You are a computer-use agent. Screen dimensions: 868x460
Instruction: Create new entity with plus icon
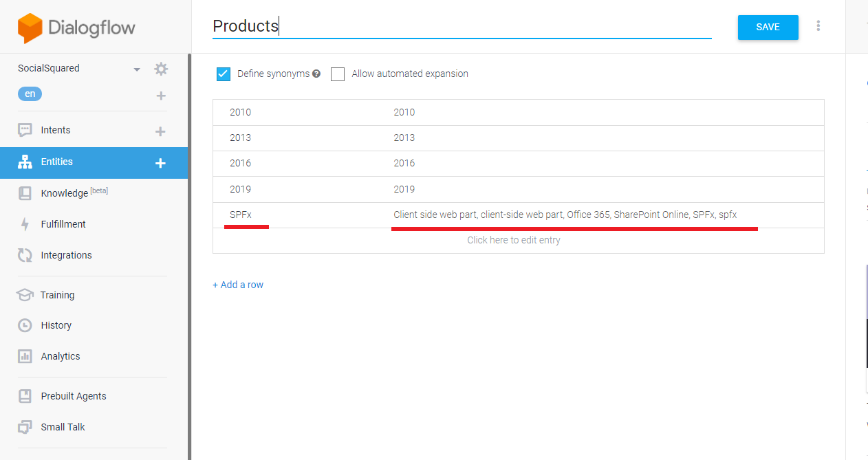pos(160,163)
